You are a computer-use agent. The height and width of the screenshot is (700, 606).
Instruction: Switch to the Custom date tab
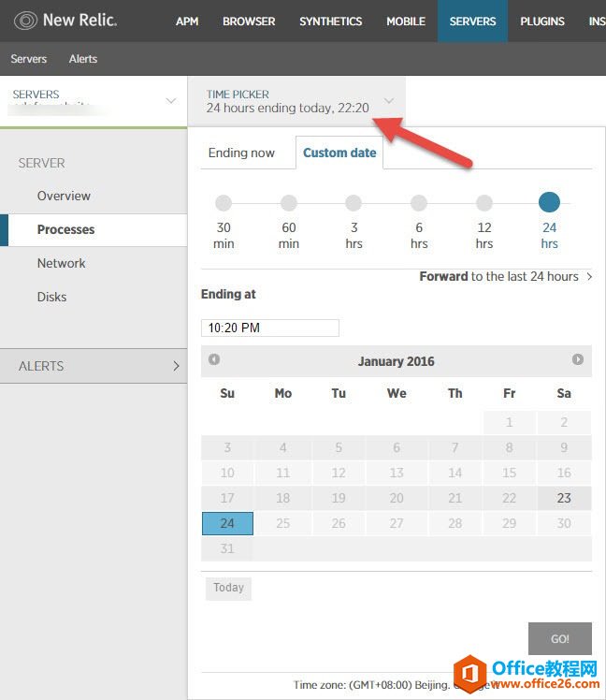pyautogui.click(x=339, y=153)
